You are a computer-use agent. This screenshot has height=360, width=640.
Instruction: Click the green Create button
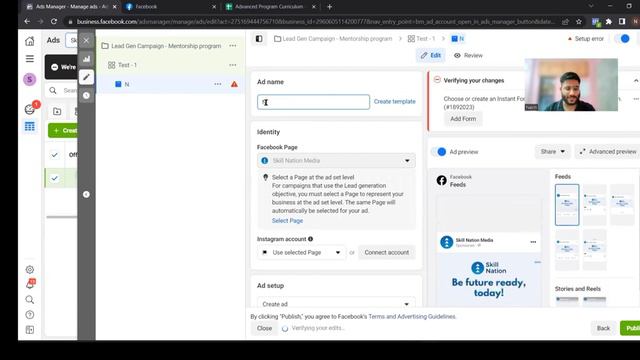point(63,131)
